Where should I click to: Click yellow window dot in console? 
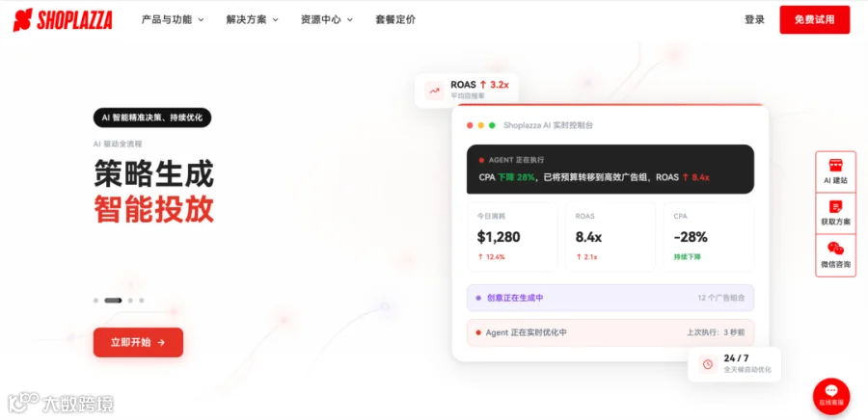[x=481, y=125]
